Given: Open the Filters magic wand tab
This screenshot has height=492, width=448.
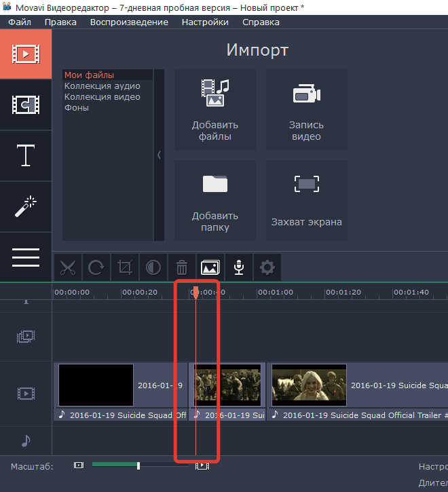Looking at the screenshot, I should (26, 206).
